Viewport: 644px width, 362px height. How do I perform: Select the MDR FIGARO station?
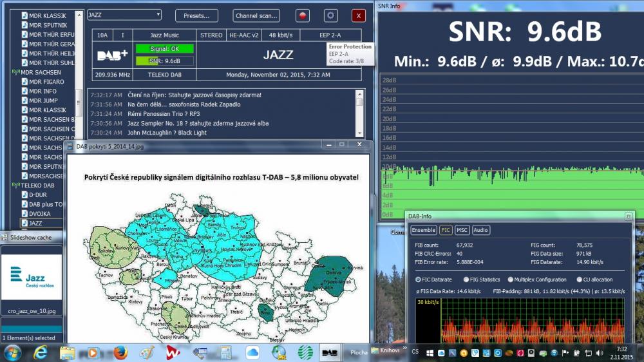tap(46, 82)
